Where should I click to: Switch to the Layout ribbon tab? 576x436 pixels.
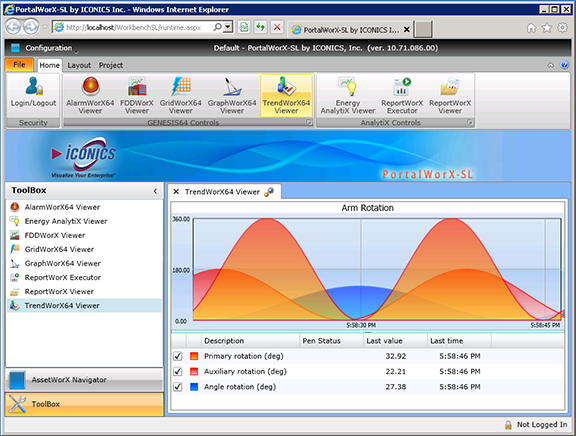point(79,65)
